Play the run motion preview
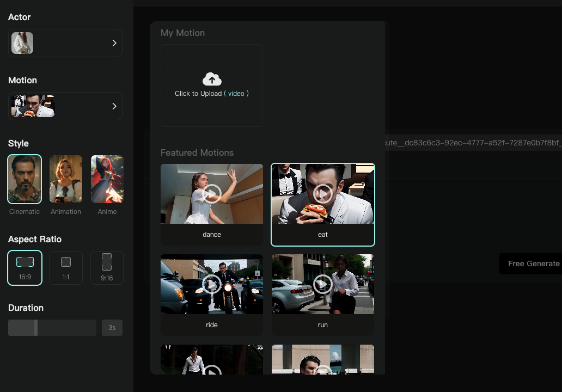This screenshot has width=562, height=392. click(x=322, y=284)
